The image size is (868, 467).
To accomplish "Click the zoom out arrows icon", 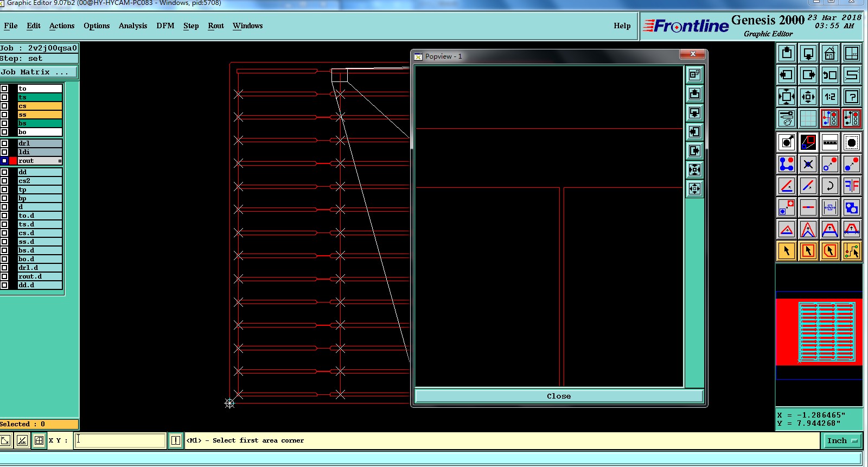I will [x=808, y=97].
